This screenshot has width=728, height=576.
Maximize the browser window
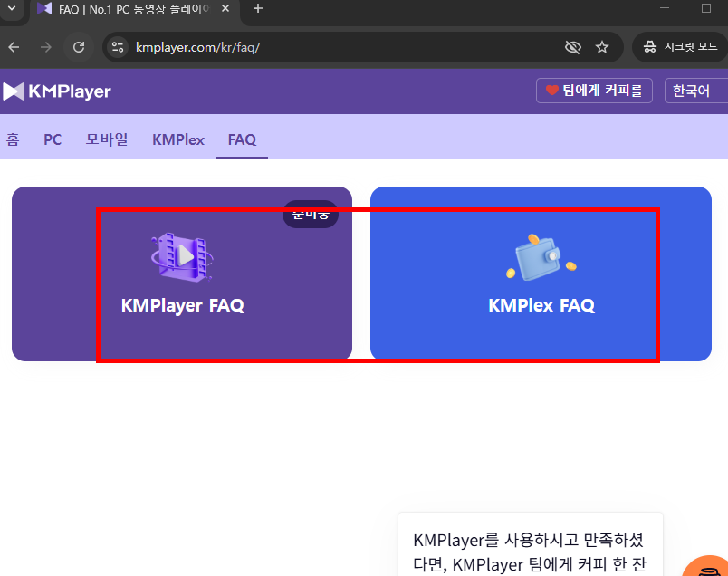pyautogui.click(x=706, y=8)
